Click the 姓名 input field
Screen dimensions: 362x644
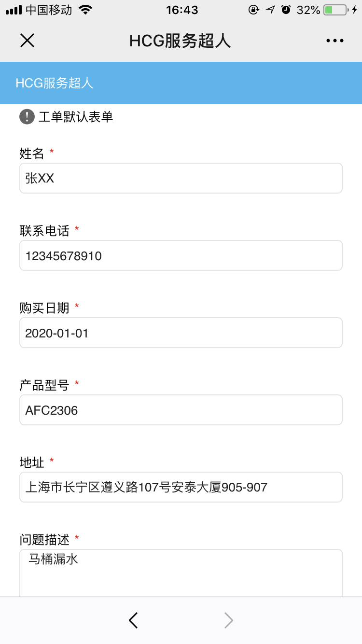pyautogui.click(x=181, y=178)
